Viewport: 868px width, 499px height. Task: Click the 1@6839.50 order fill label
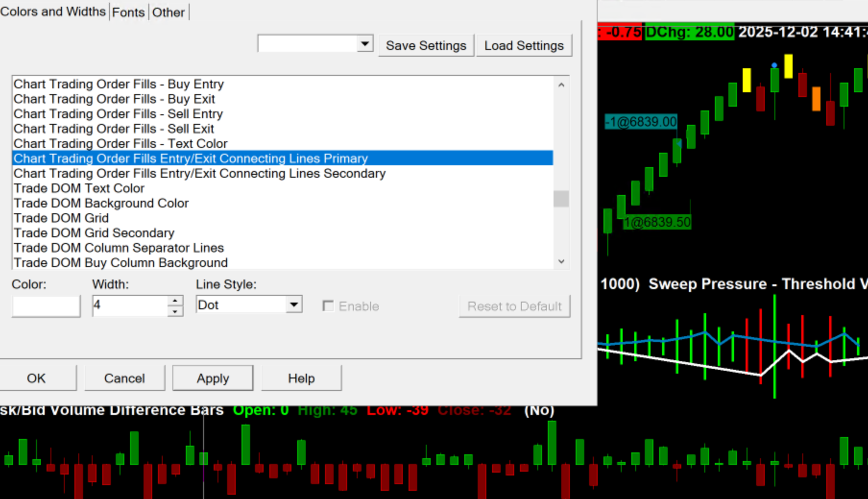[x=657, y=222]
